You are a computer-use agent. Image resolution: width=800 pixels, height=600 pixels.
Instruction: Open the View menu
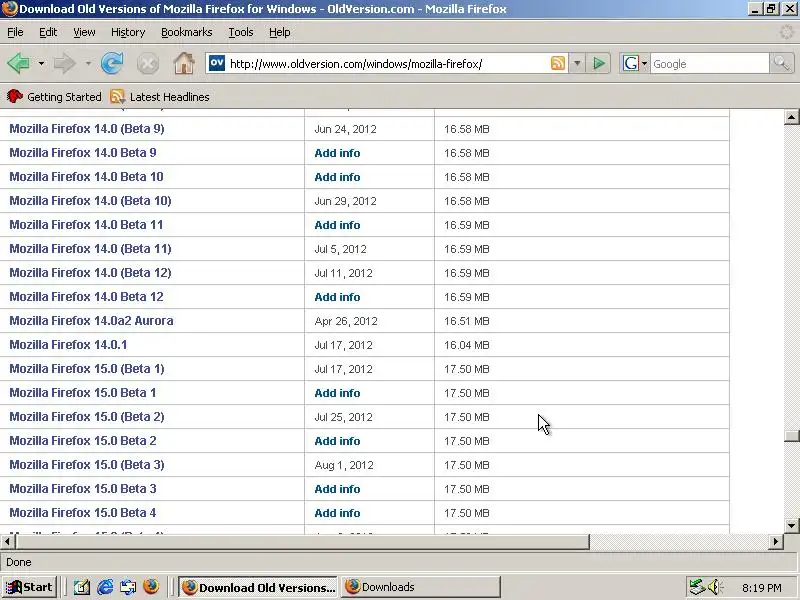[84, 32]
